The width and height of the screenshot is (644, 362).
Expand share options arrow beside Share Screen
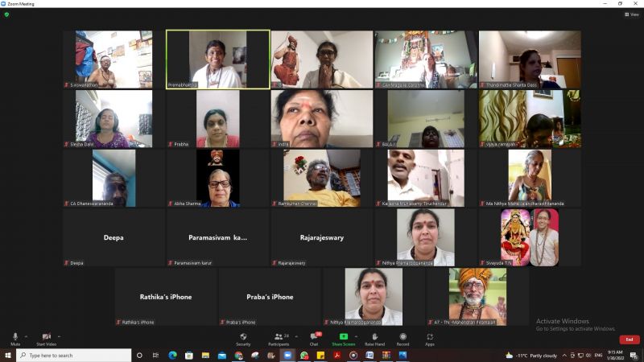pyautogui.click(x=356, y=336)
